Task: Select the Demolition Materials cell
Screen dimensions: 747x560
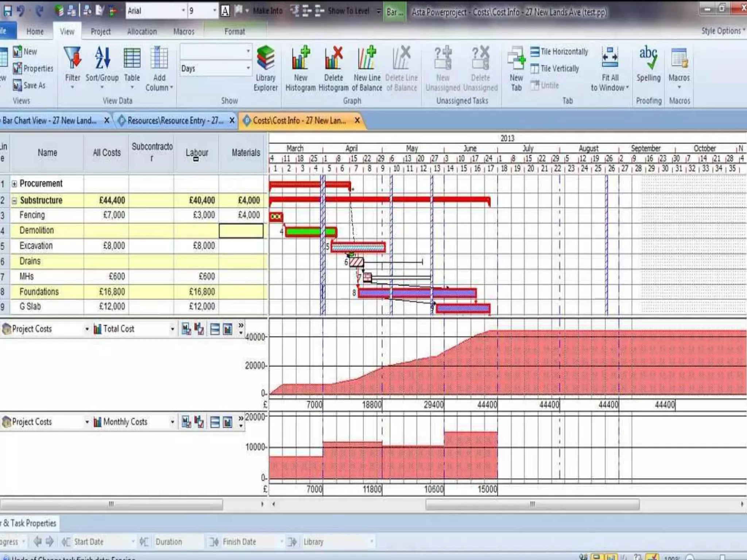Action: tap(241, 231)
